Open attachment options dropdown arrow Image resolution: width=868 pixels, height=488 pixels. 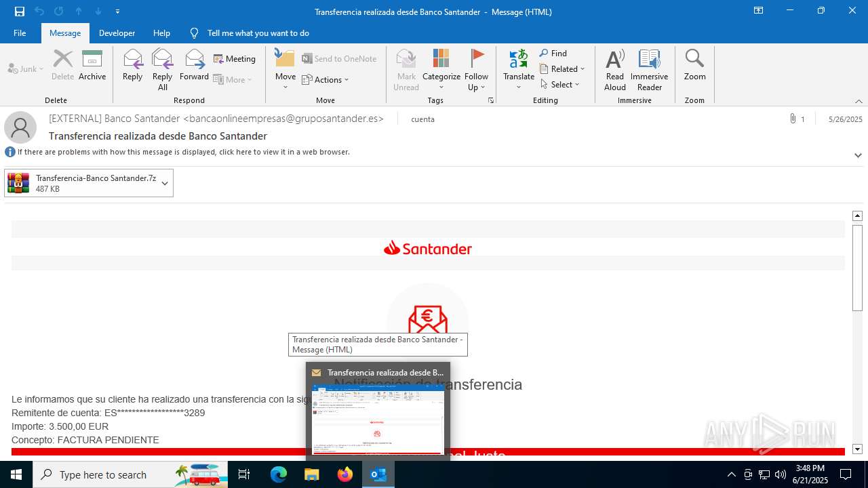click(x=165, y=183)
